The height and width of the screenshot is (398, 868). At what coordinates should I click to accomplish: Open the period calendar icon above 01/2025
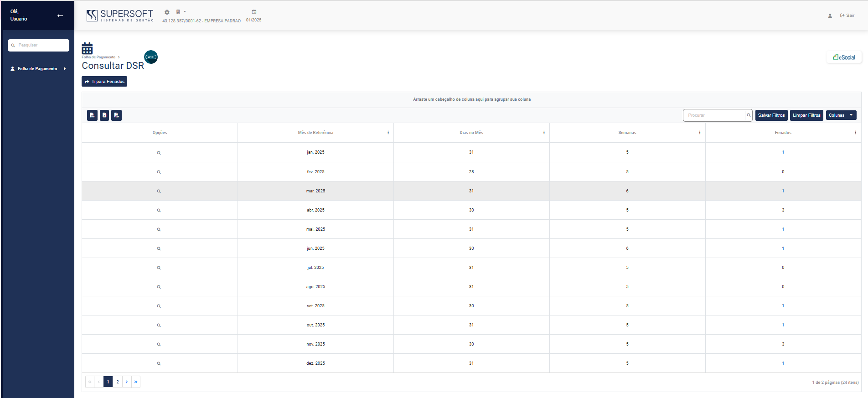(254, 12)
